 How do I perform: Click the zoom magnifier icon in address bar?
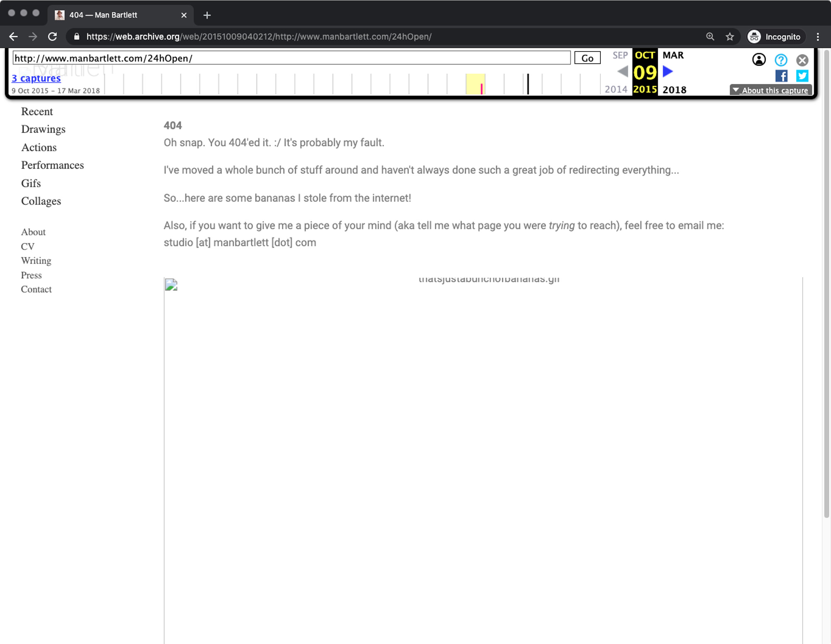pyautogui.click(x=710, y=37)
